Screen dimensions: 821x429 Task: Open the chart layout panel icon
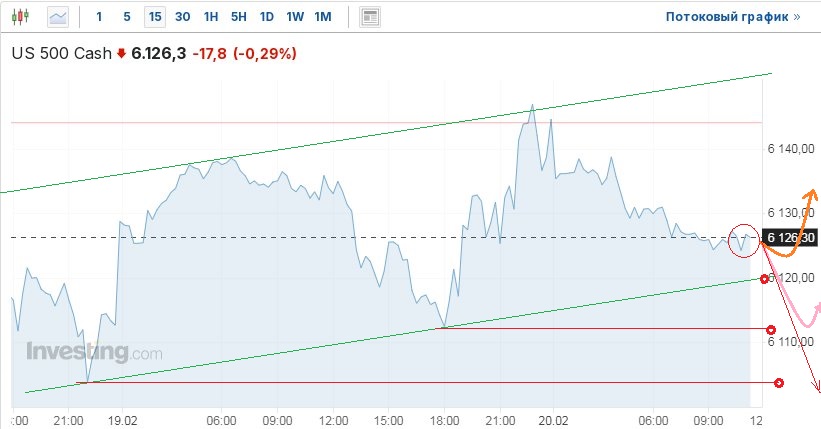[370, 16]
